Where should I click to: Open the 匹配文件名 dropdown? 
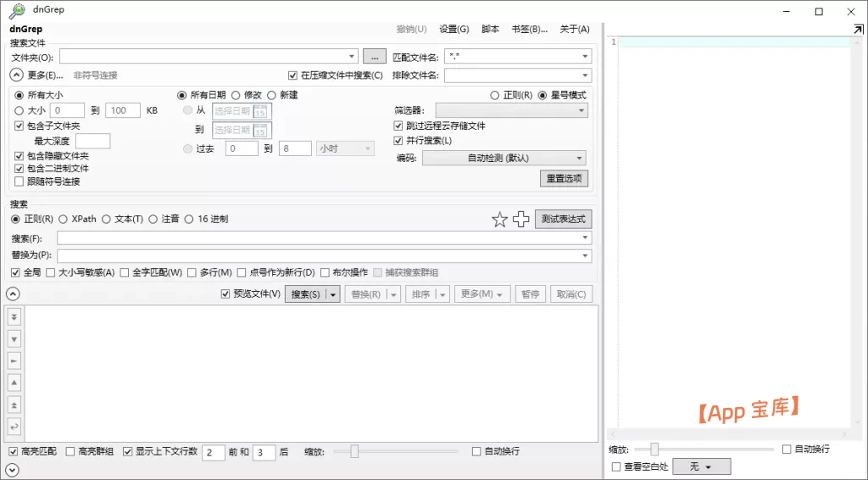[585, 57]
